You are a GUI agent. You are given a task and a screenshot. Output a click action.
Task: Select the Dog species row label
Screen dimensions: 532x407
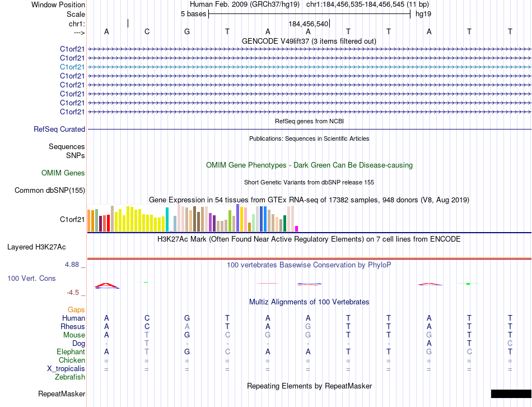pos(78,344)
